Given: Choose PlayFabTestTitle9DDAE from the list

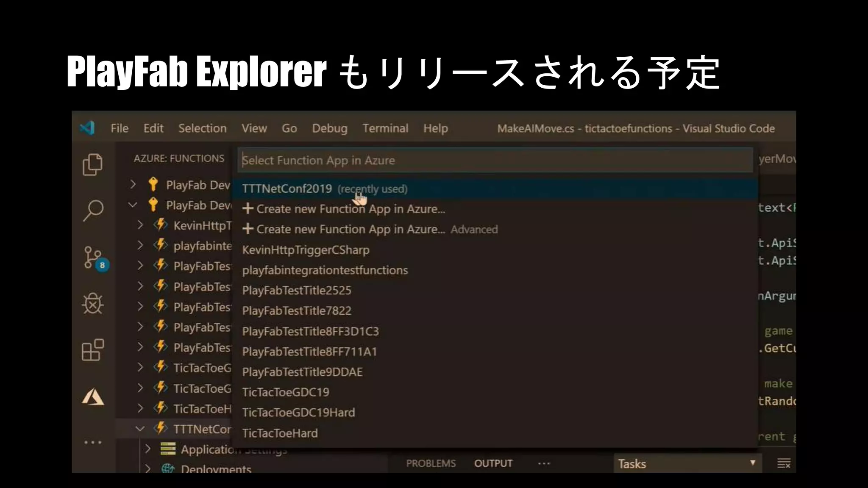Looking at the screenshot, I should [x=495, y=372].
